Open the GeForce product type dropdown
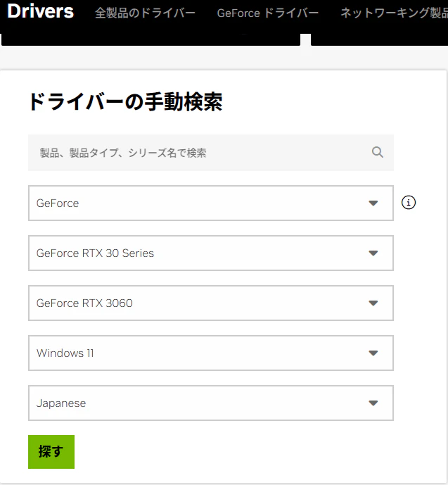 point(211,203)
